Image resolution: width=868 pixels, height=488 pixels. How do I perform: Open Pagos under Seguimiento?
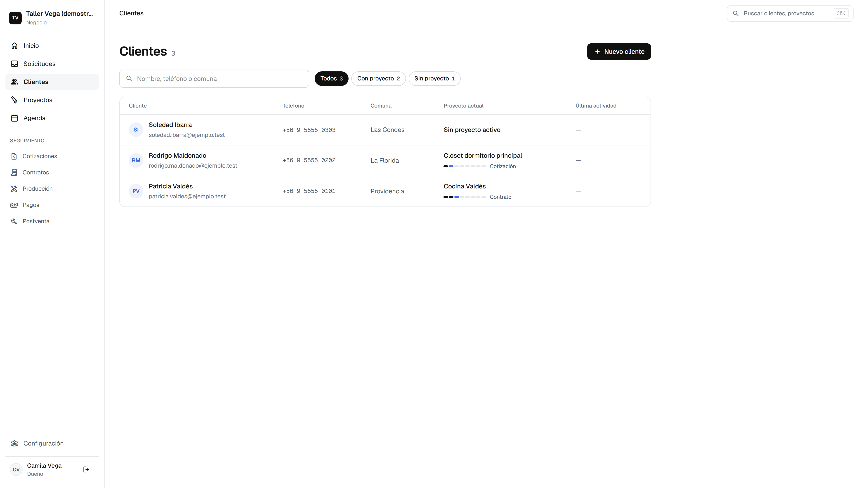52,205
